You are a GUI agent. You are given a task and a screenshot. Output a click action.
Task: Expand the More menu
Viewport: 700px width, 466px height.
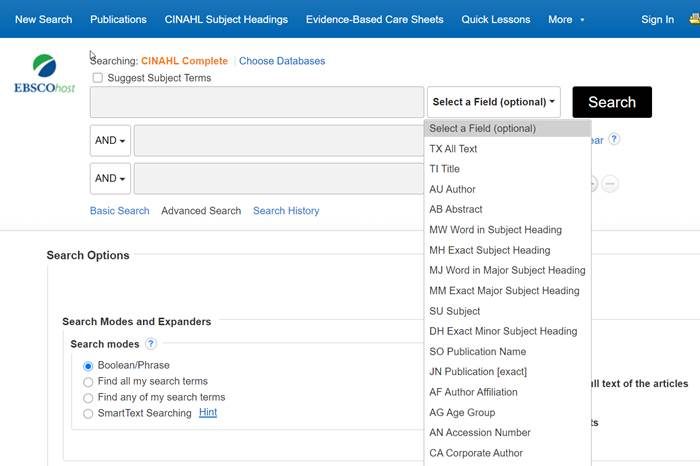(566, 20)
